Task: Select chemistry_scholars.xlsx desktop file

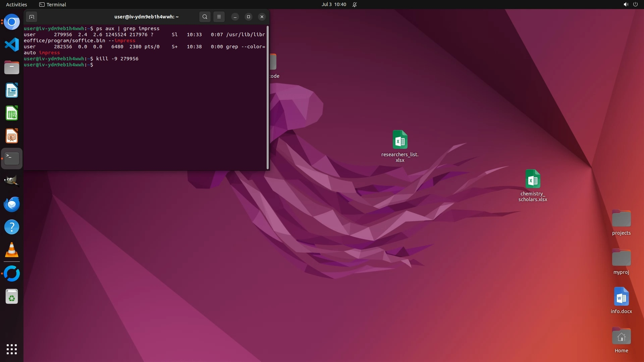Action: (x=533, y=179)
